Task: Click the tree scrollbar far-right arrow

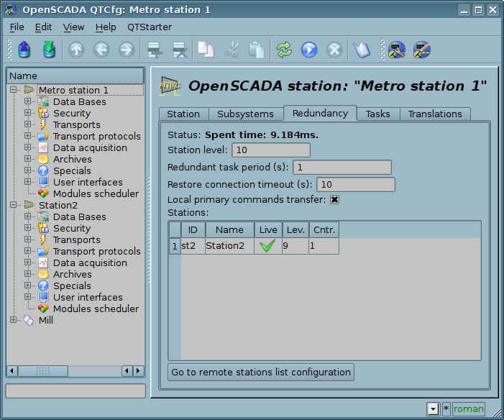Action: [138, 371]
